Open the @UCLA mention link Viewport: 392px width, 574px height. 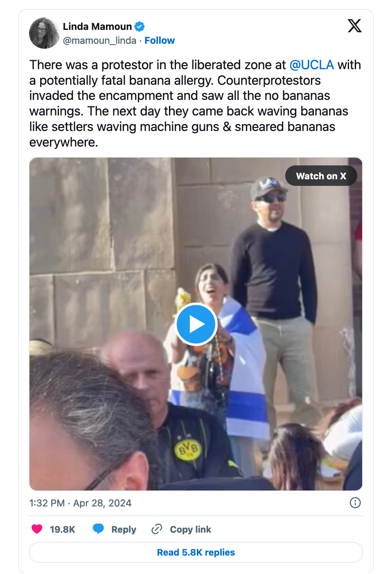coord(312,65)
